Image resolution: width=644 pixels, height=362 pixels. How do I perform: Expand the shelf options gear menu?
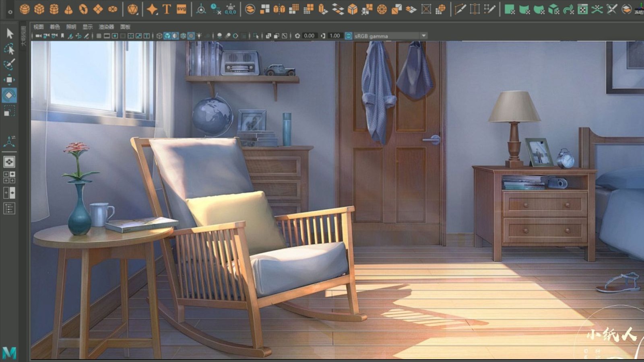tap(10, 12)
